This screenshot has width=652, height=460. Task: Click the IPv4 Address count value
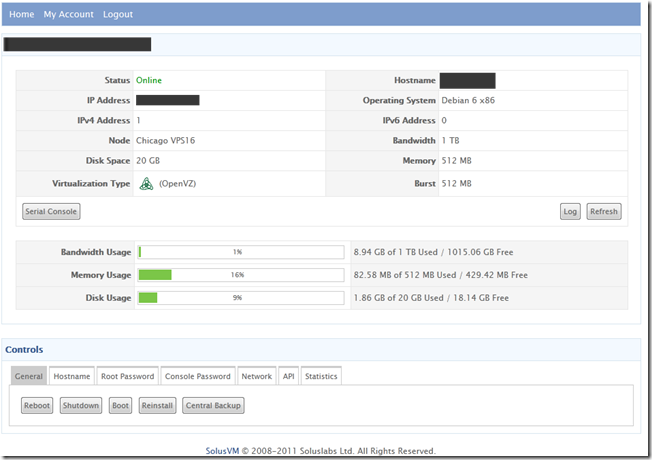pyautogui.click(x=138, y=120)
